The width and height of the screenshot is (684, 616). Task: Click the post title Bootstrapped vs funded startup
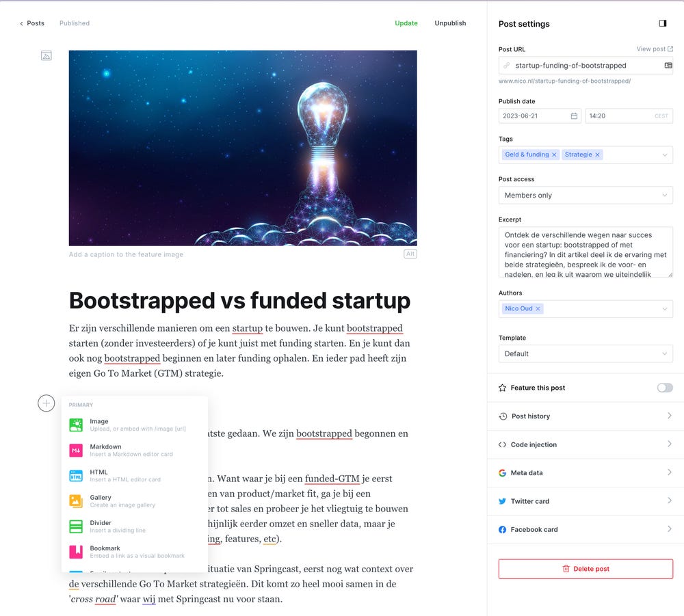(239, 301)
